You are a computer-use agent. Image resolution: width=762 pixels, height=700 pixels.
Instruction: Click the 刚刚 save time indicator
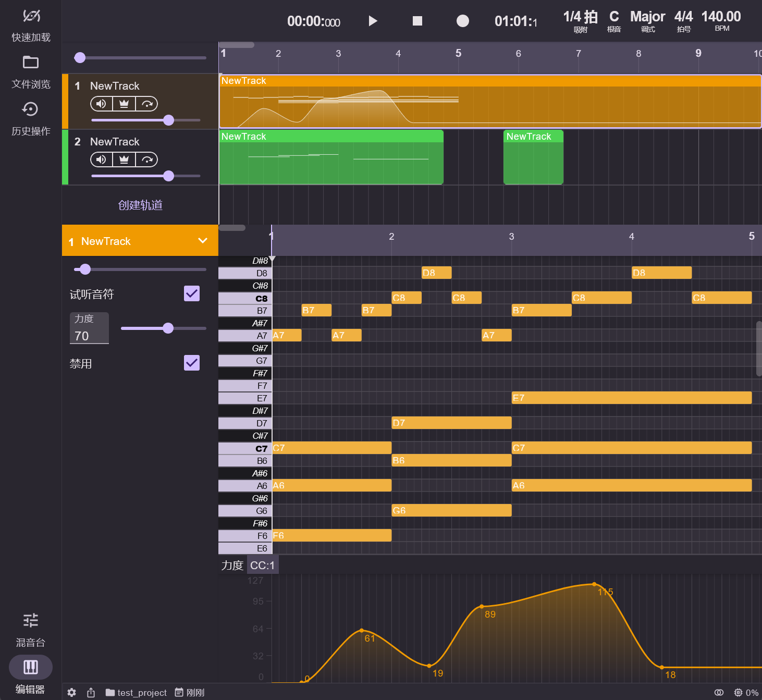(x=190, y=692)
